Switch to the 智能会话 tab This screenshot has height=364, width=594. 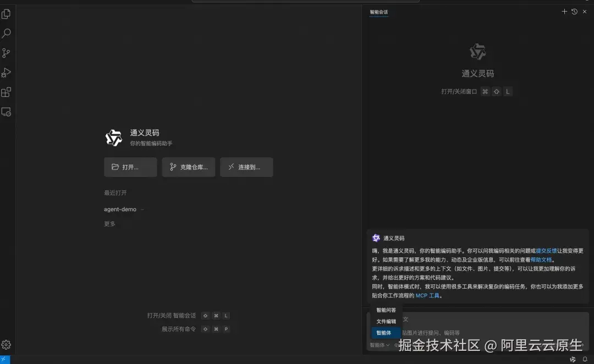[x=379, y=12]
